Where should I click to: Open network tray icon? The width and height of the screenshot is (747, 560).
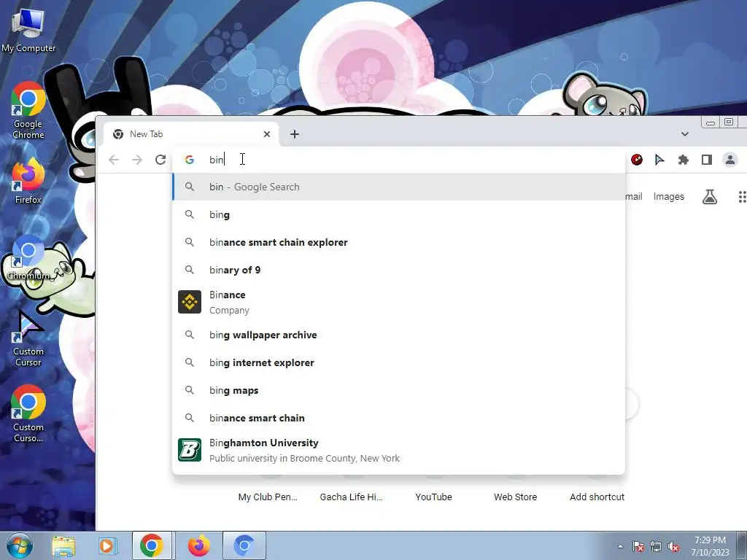coord(656,546)
